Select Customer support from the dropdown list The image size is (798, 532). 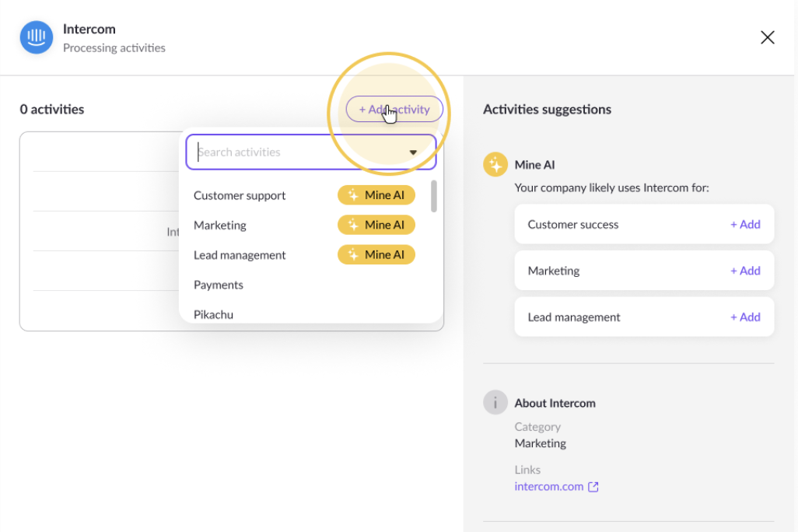pos(240,195)
